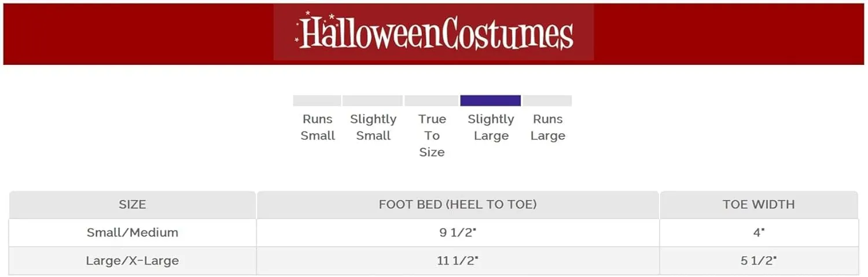This screenshot has width=868, height=277.
Task: Click the True To Size label
Action: 432,136
